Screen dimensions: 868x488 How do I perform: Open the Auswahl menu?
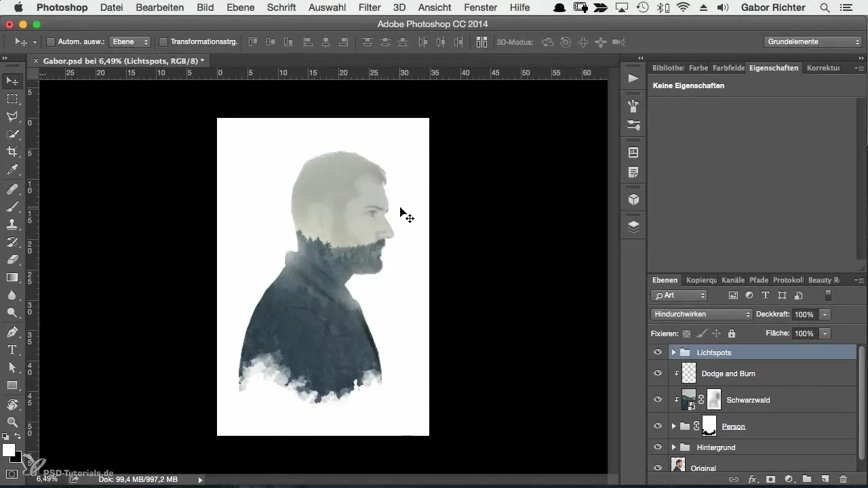(327, 7)
